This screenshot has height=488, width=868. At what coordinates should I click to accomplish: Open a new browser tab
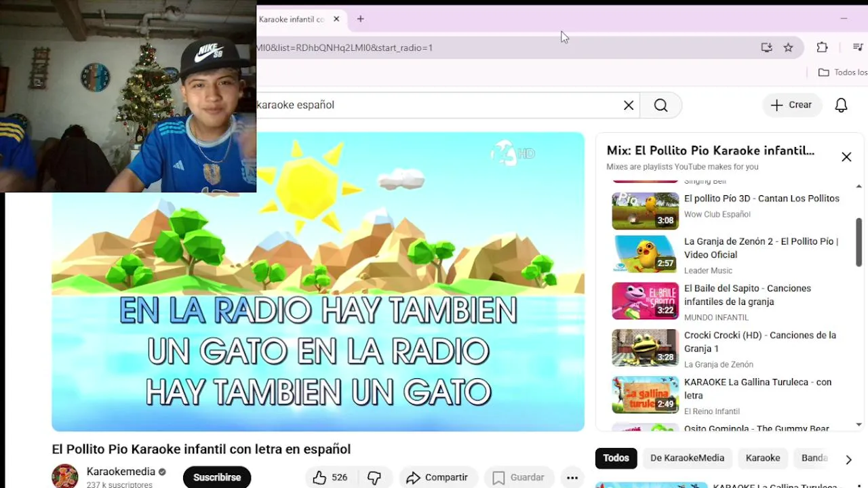click(x=361, y=19)
